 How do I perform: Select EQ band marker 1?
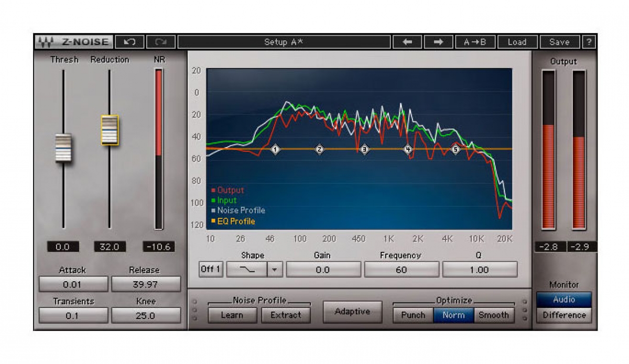pos(276,149)
